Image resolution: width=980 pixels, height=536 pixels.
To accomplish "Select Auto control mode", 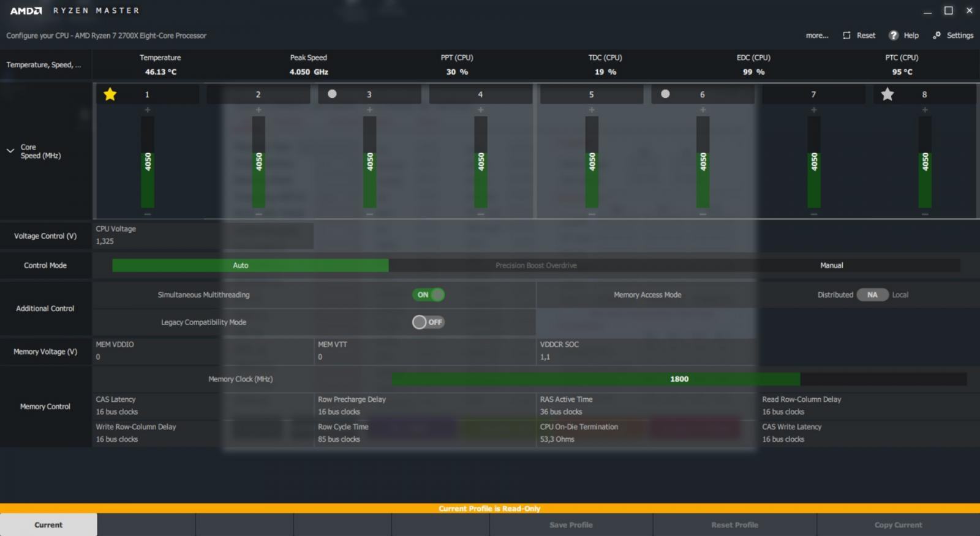I will (250, 265).
